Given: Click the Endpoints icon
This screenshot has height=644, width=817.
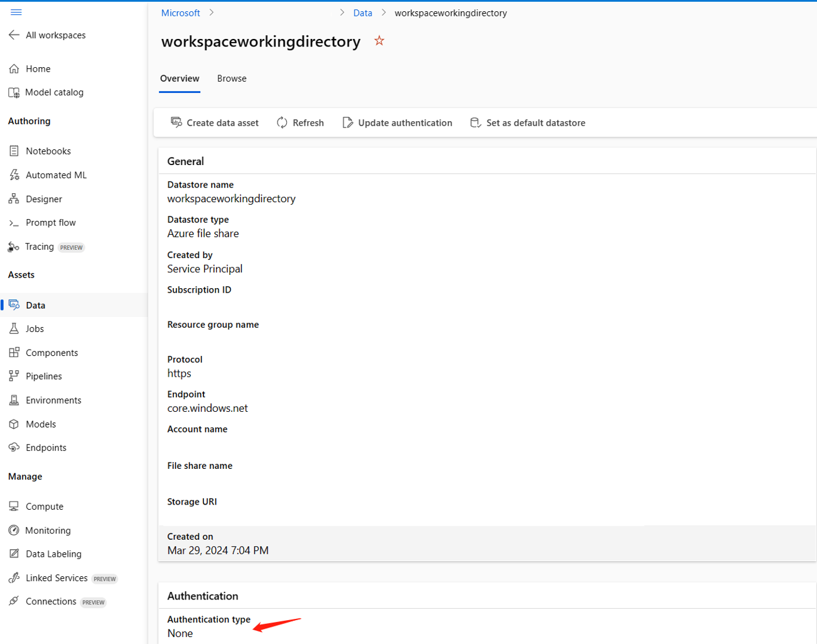Looking at the screenshot, I should pos(14,448).
